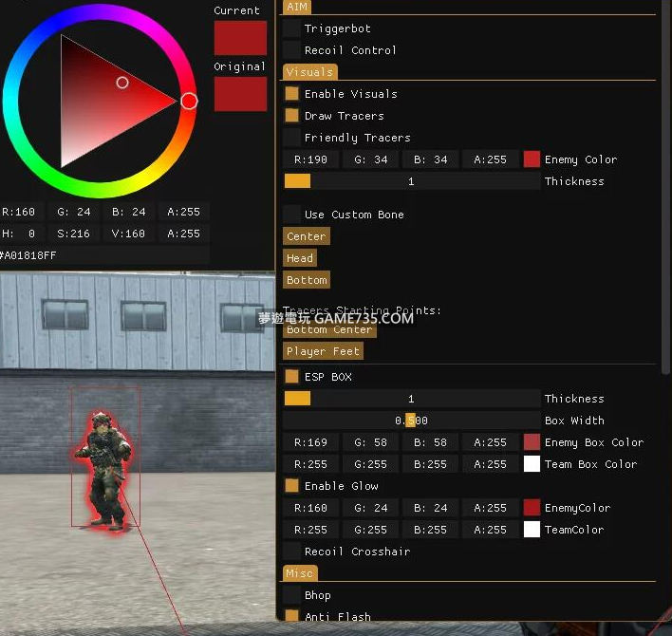Click the Current color preview swatch
This screenshot has width=672, height=636.
240,39
